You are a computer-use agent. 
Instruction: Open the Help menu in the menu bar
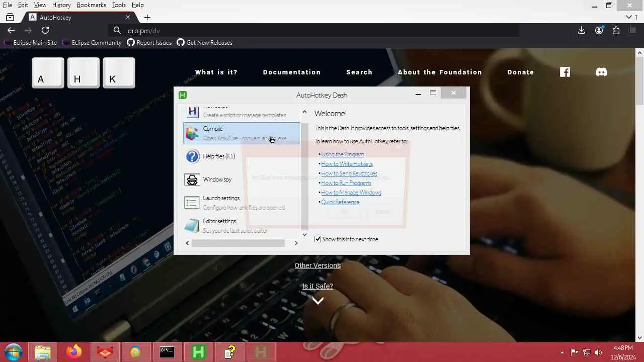pos(137,5)
